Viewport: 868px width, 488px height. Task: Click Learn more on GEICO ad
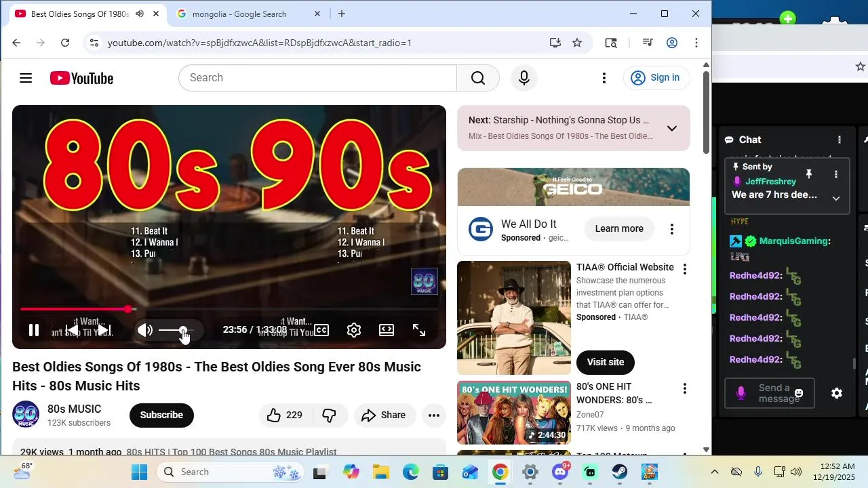[x=619, y=228]
